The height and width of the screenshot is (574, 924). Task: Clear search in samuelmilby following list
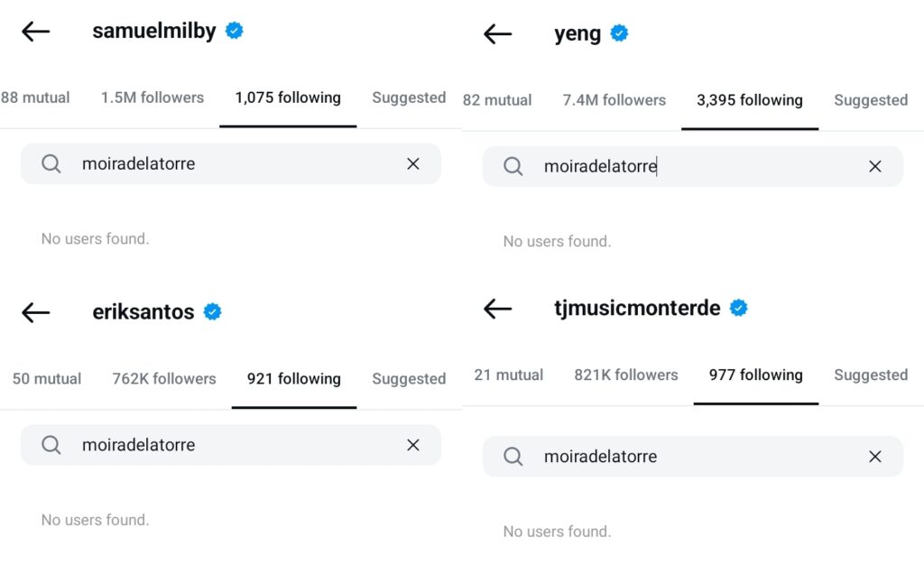[413, 164]
